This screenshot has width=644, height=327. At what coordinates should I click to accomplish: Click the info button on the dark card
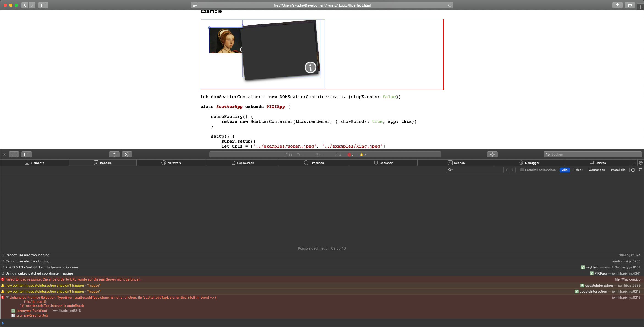coord(310,67)
